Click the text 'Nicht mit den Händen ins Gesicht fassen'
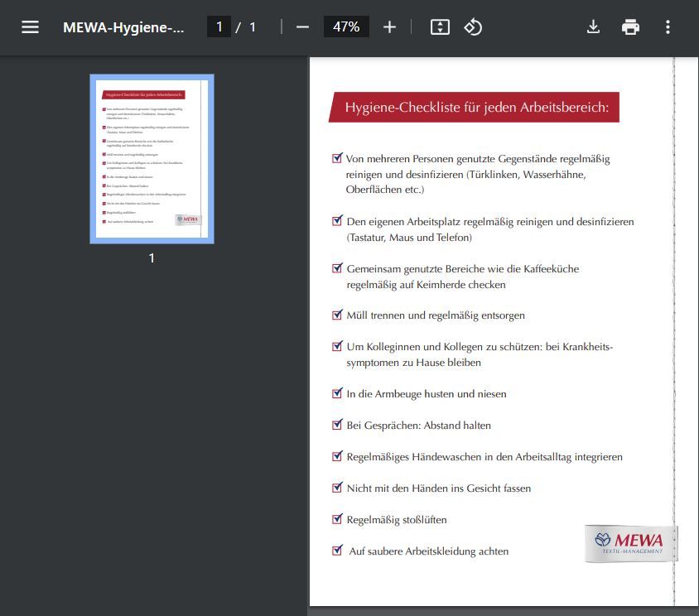The image size is (699, 616). (x=438, y=488)
